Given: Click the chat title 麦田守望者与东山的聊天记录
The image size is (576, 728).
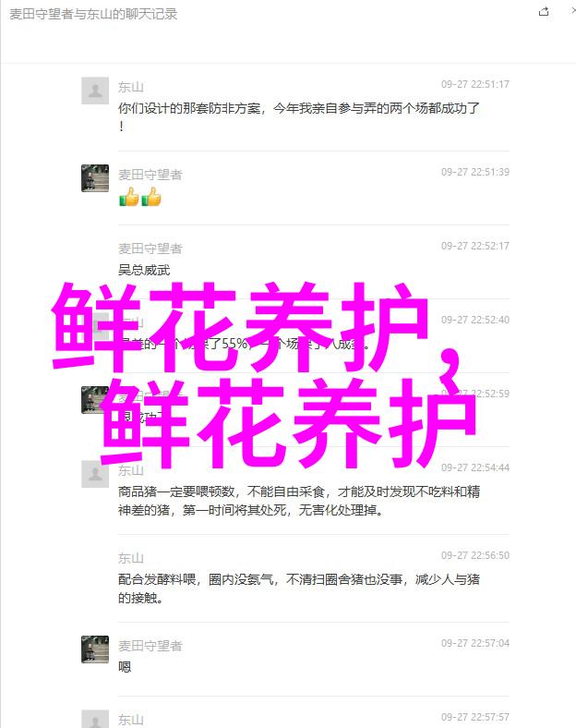Looking at the screenshot, I should click(93, 15).
